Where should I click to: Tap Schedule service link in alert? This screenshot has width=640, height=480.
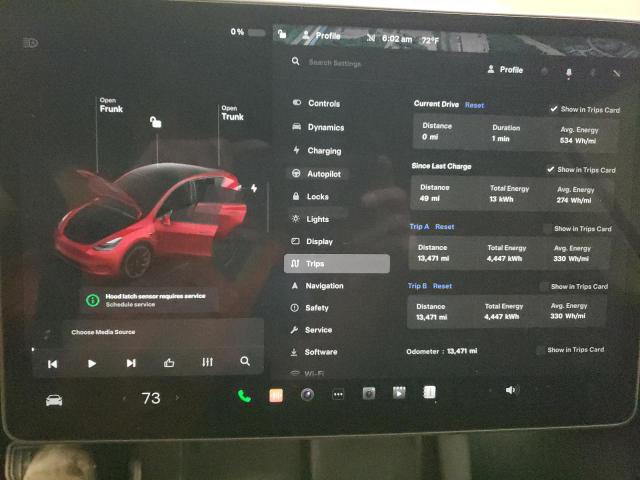click(x=130, y=304)
